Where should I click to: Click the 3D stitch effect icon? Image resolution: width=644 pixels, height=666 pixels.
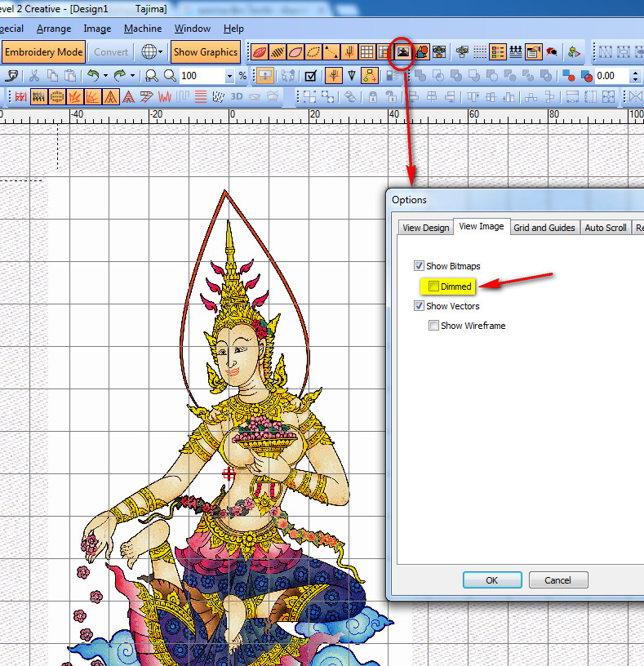tap(237, 97)
